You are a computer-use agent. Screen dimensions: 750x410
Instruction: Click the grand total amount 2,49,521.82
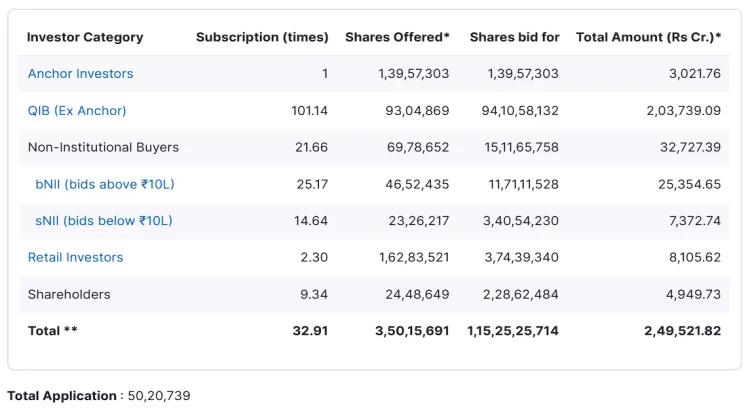click(682, 331)
